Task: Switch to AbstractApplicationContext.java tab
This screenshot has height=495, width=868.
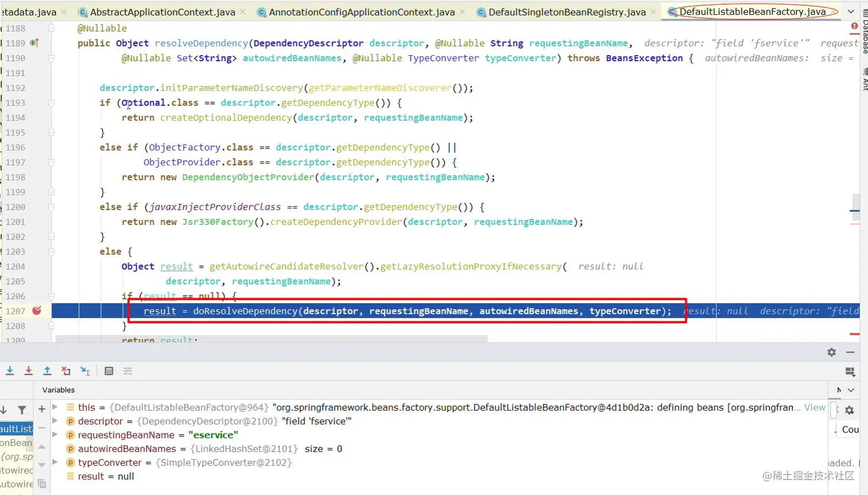Action: pyautogui.click(x=162, y=11)
